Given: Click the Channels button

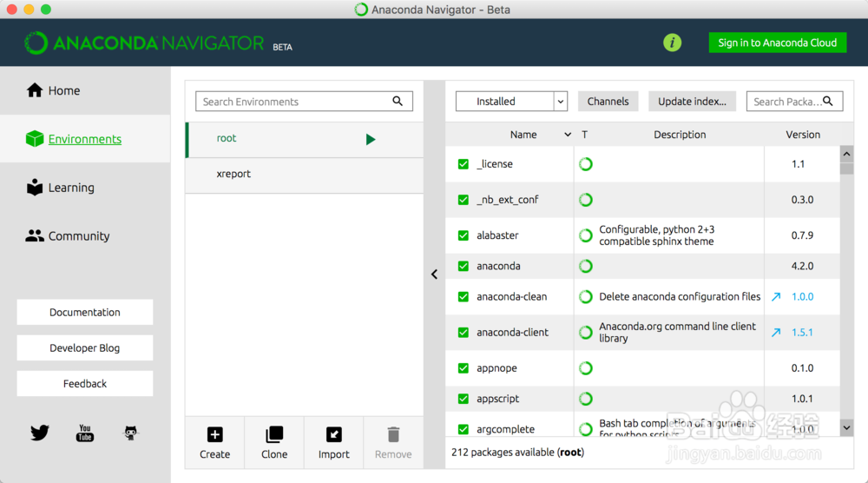Looking at the screenshot, I should point(608,102).
